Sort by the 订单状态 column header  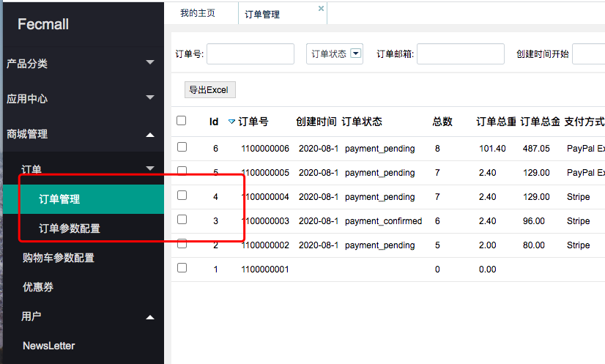coord(362,122)
